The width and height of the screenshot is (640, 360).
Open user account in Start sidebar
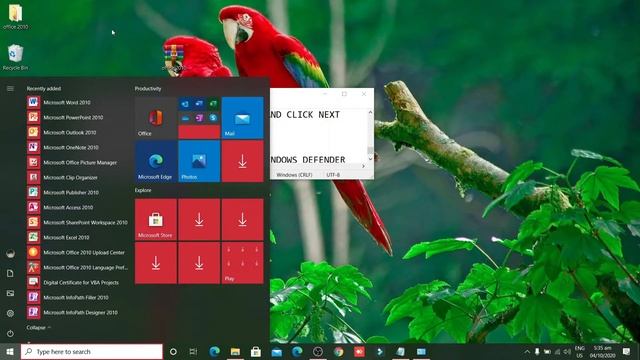pyautogui.click(x=10, y=254)
